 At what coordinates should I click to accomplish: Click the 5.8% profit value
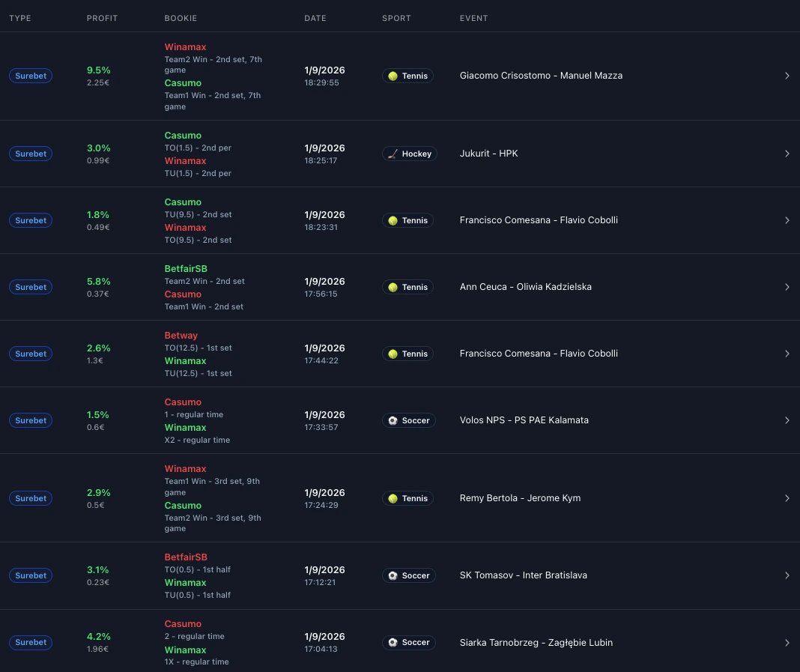point(98,281)
